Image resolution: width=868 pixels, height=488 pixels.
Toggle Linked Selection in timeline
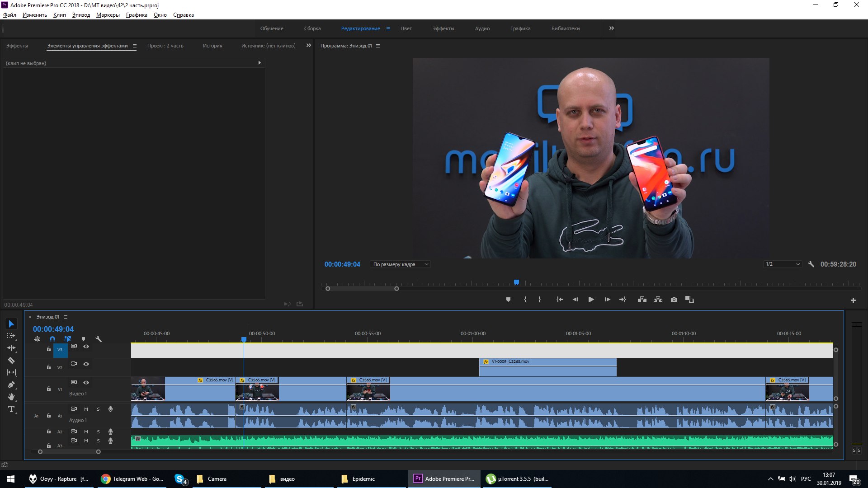tap(68, 339)
